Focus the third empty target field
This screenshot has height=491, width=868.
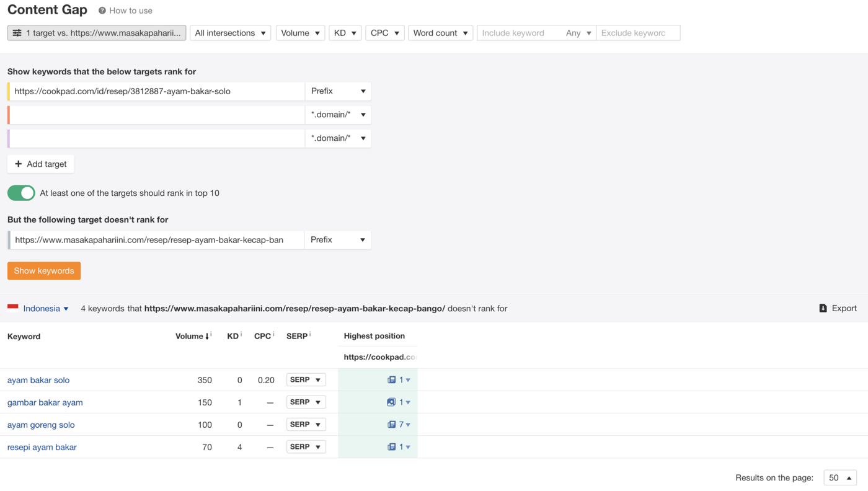tap(156, 138)
